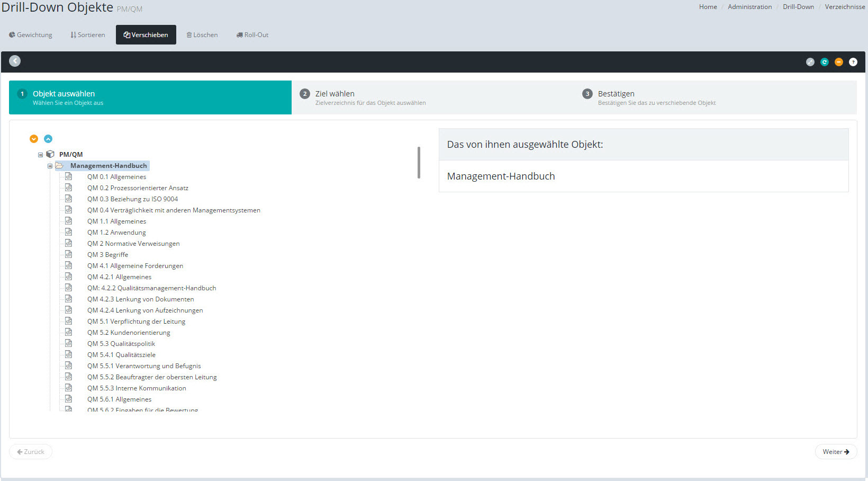Click the gray fullscreen expand icon
Image resolution: width=868 pixels, height=481 pixels.
point(810,62)
